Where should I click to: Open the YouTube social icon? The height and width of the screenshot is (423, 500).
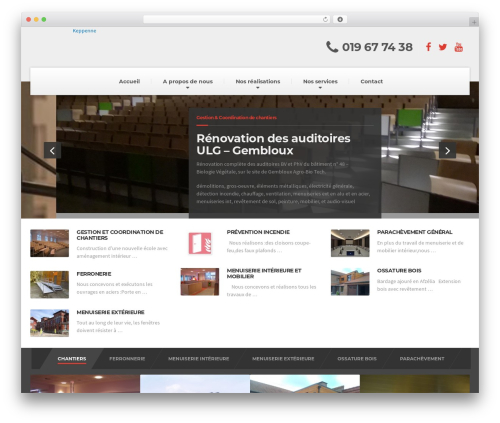click(459, 47)
